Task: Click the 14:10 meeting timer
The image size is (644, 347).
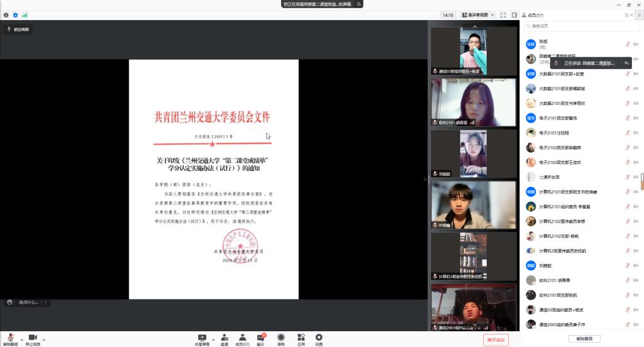Action: [448, 15]
